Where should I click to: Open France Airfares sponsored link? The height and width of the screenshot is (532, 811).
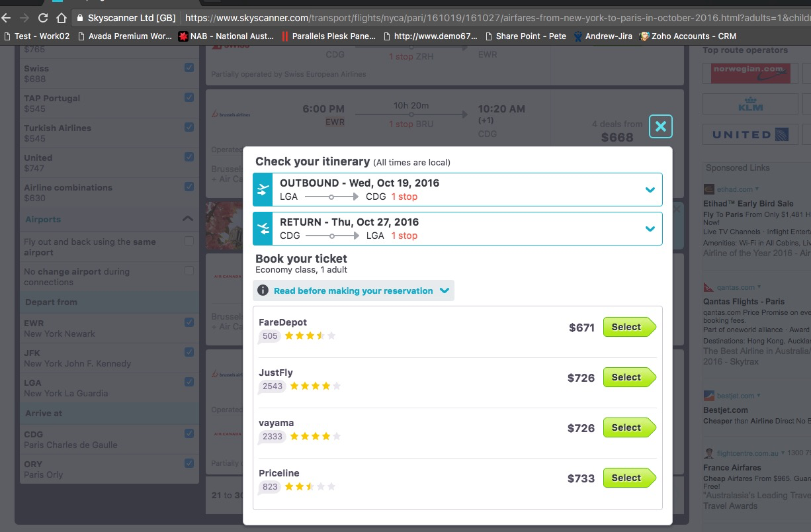pos(732,468)
